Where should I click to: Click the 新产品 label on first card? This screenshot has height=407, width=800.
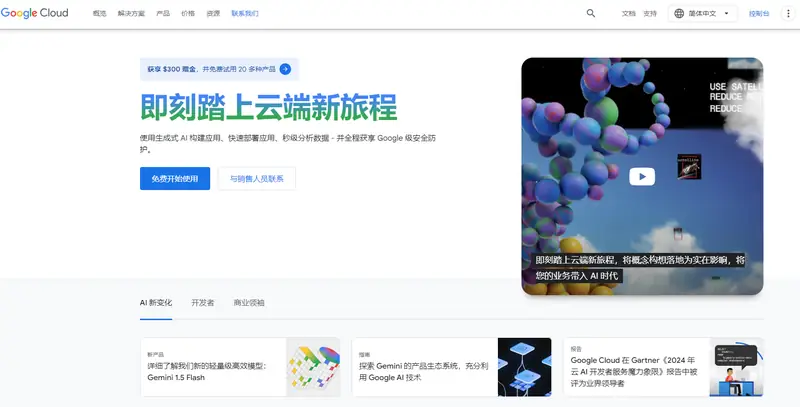pyautogui.click(x=156, y=354)
